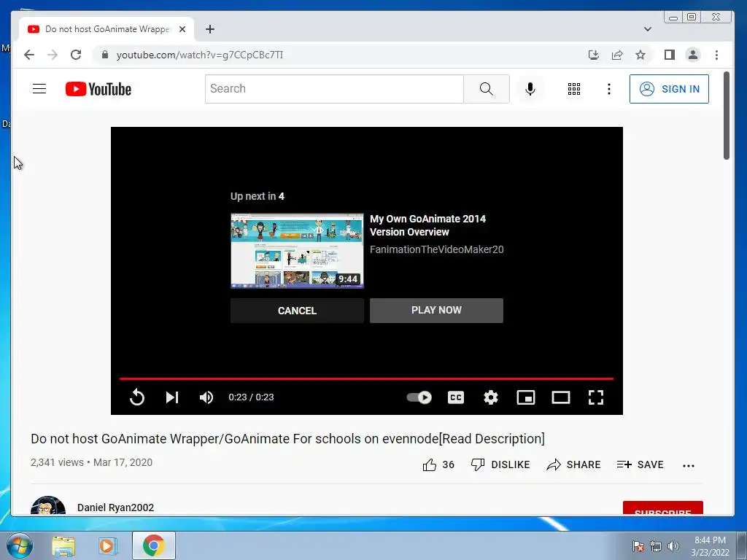
Task: Open a new Chrome tab
Action: [210, 29]
